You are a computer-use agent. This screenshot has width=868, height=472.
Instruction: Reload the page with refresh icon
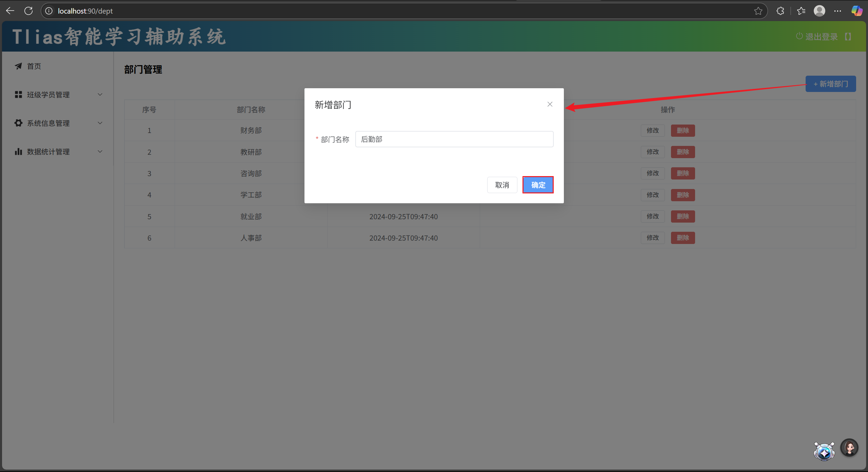[x=28, y=11]
